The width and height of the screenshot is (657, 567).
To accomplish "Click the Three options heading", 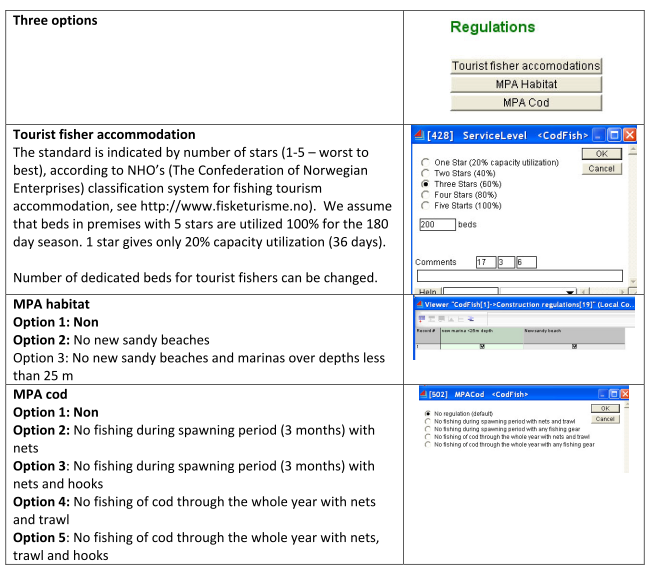I will point(55,21).
